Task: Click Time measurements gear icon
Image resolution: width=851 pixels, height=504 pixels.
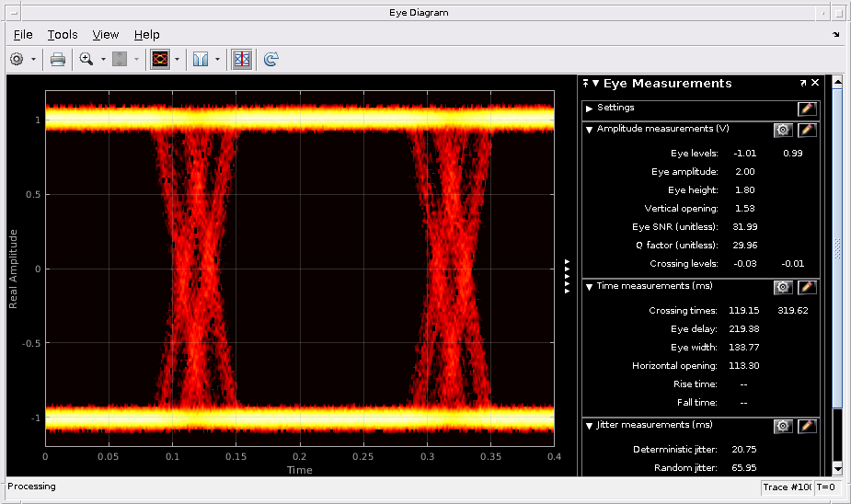Action: coord(783,287)
